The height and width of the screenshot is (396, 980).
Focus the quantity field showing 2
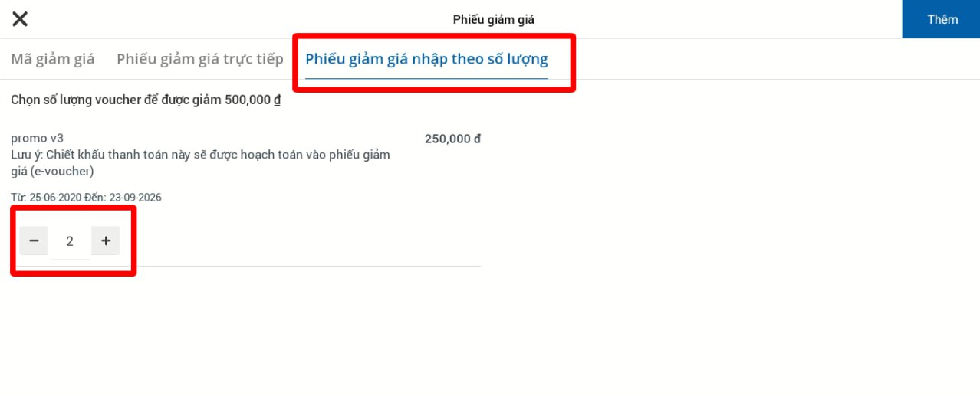70,241
